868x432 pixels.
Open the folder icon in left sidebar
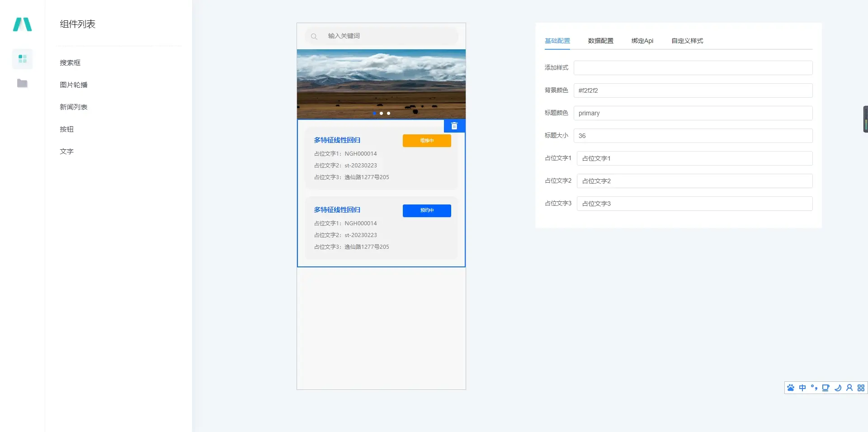(22, 83)
